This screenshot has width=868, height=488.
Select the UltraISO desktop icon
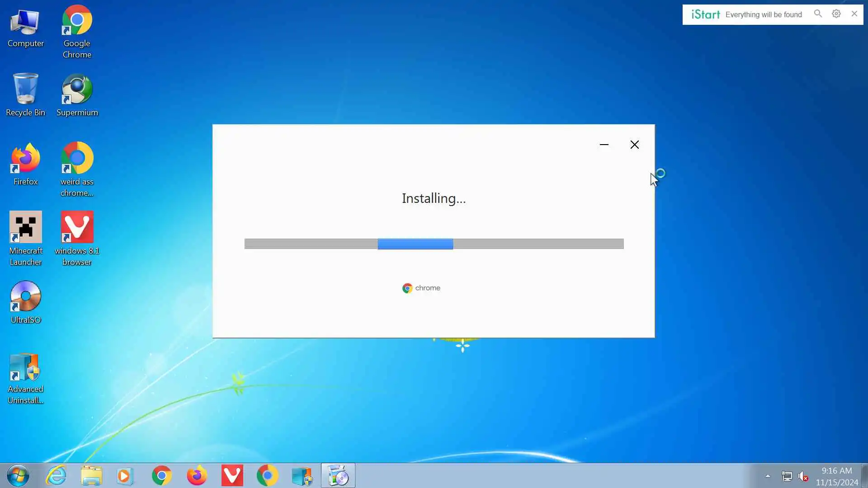[25, 302]
